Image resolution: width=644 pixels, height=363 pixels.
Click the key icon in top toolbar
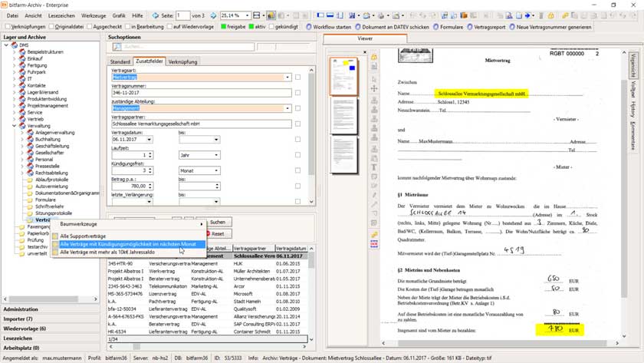565,15
